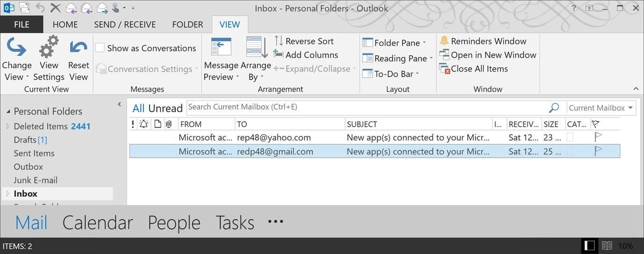Open the Sent Items folder
Screen dimensions: 644x254
[34, 153]
